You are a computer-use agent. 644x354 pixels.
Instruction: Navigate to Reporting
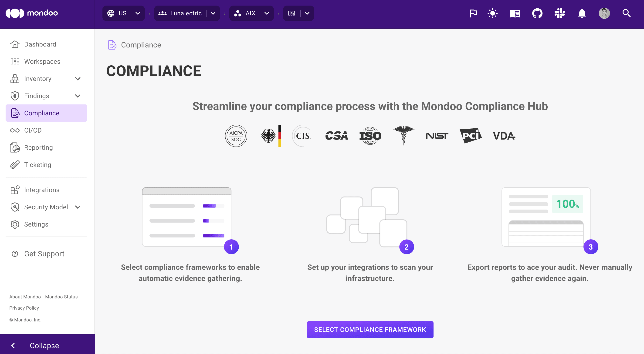click(38, 147)
